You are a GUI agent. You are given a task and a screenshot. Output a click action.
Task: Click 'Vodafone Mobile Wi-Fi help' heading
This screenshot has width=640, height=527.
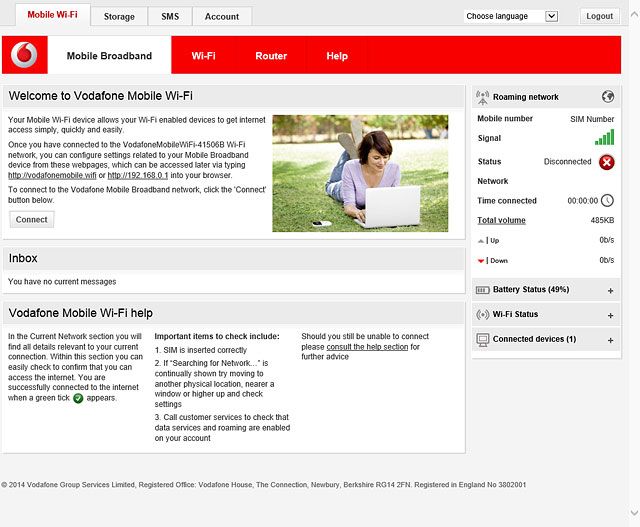[80, 313]
